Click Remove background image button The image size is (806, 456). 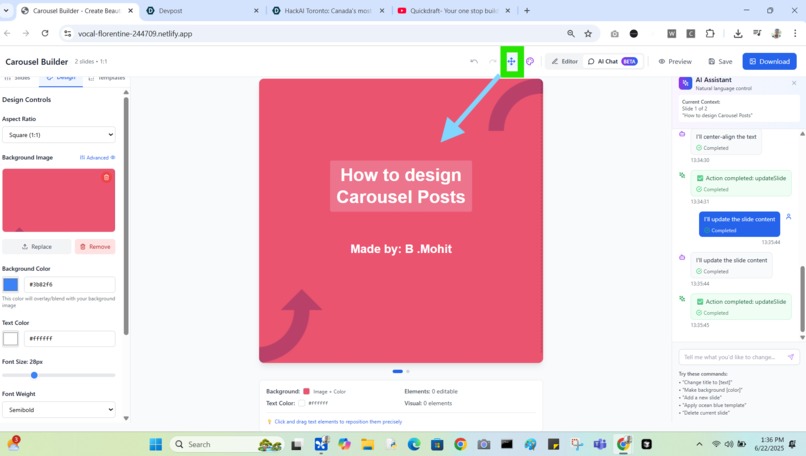95,246
